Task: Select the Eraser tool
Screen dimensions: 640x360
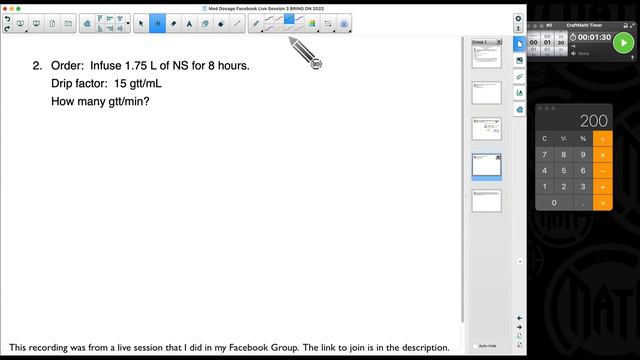Action: [x=173, y=24]
